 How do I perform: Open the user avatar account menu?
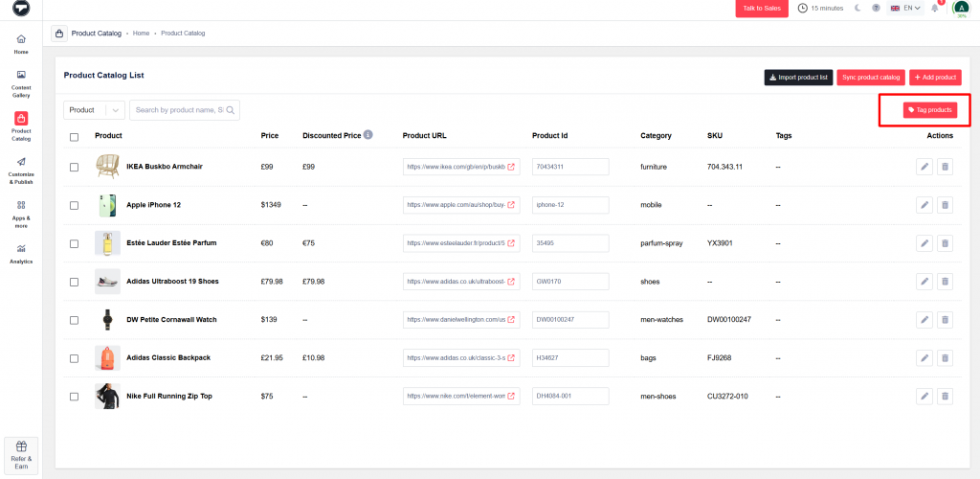(961, 9)
